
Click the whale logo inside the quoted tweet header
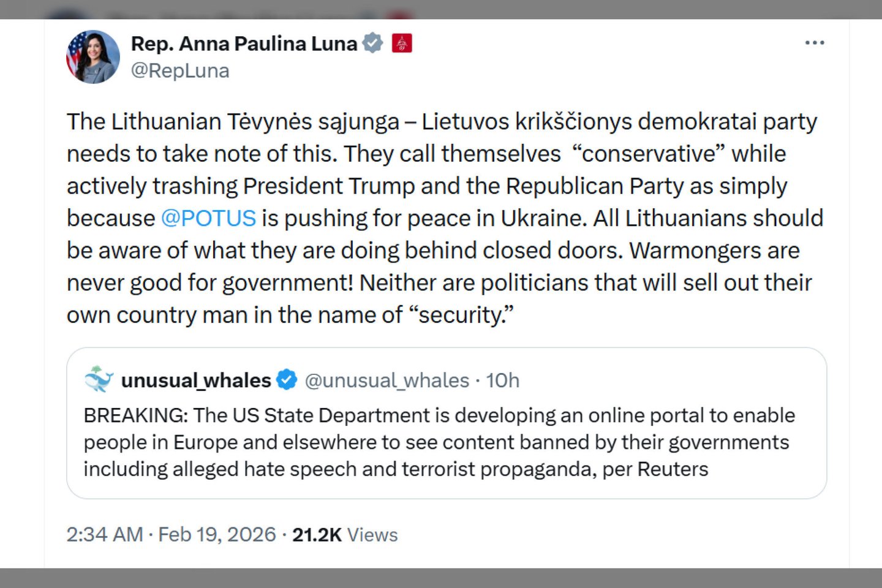[99, 380]
